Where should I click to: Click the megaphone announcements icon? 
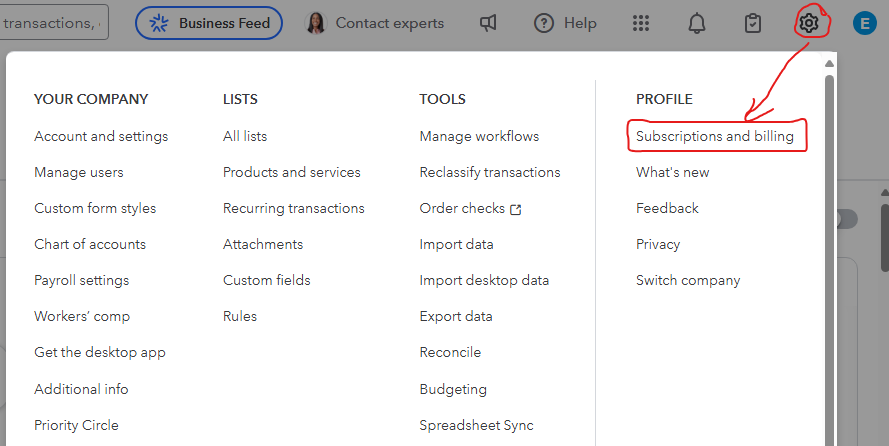click(488, 23)
